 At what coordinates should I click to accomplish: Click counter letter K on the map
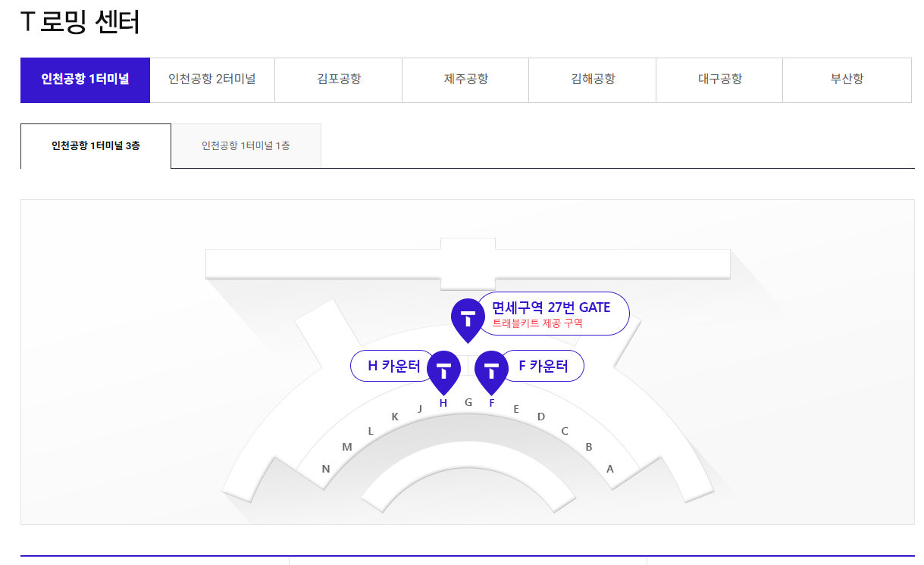[x=395, y=417]
